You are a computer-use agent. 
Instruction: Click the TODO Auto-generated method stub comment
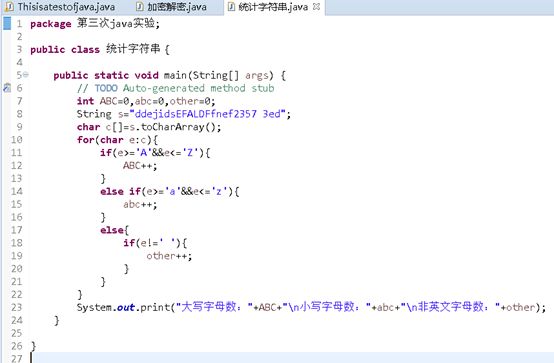click(x=175, y=88)
